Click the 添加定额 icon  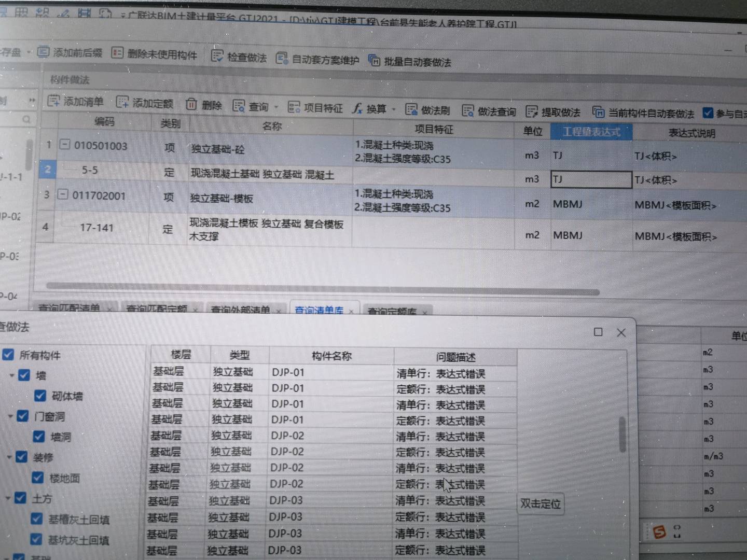122,102
